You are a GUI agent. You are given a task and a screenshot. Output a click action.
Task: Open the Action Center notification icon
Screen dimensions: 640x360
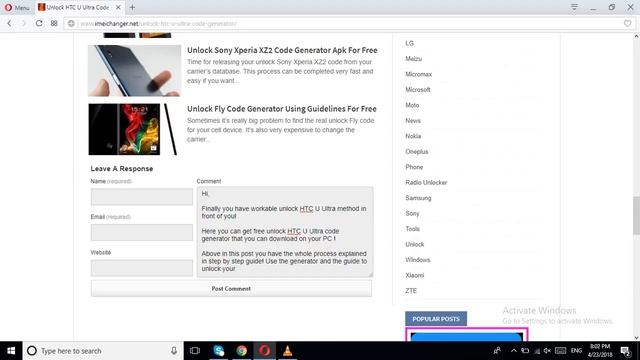pyautogui.click(x=626, y=351)
